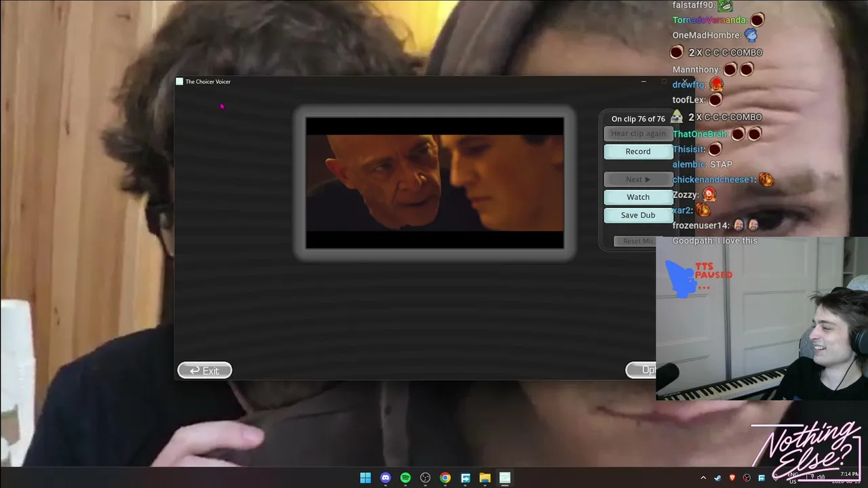This screenshot has height=488, width=868.
Task: Click the red emote beside drewftg
Action: click(717, 85)
